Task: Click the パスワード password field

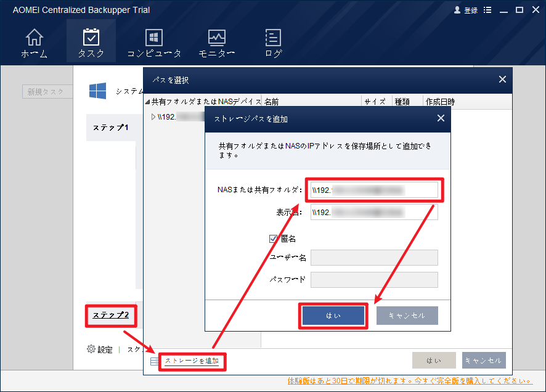Action: coord(374,280)
